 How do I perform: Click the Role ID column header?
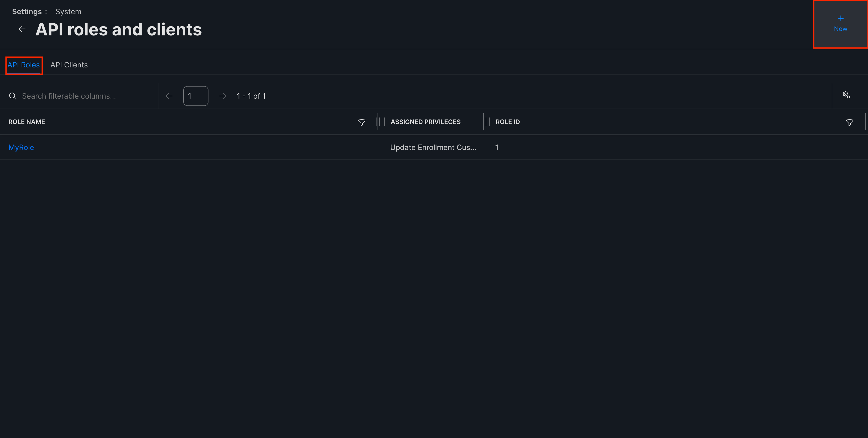click(x=508, y=122)
